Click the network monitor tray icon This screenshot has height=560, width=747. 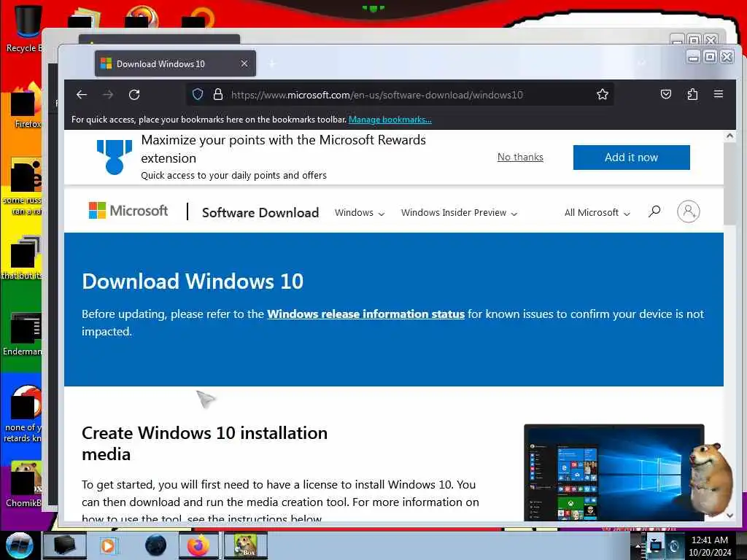click(656, 545)
